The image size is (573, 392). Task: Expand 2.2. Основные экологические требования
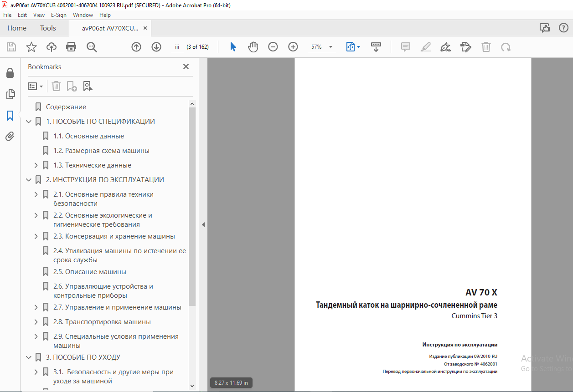[36, 215]
